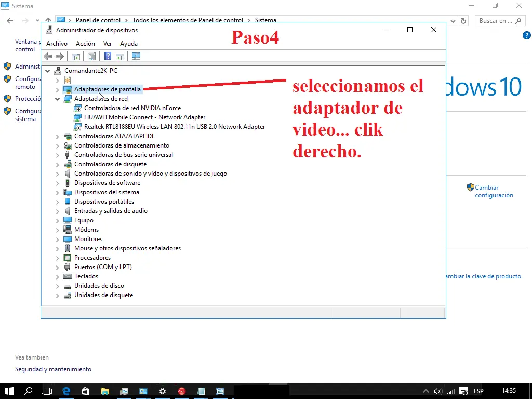532x399 pixels.
Task: Open Seguridad y mantenimiento link
Action: [x=53, y=369]
